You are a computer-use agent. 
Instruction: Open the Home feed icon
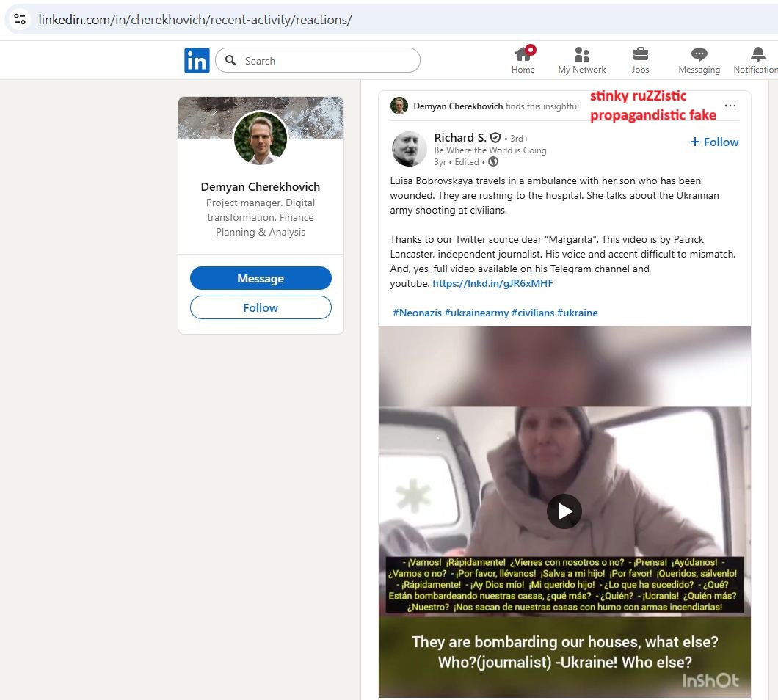[523, 54]
